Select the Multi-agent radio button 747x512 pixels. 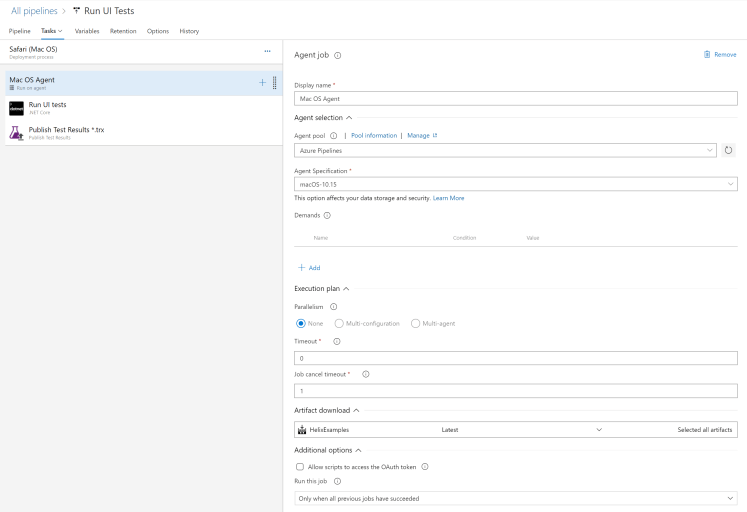[415, 323]
